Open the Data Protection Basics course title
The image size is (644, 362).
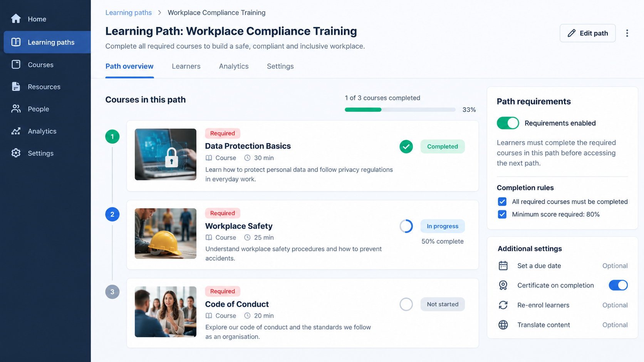point(248,146)
